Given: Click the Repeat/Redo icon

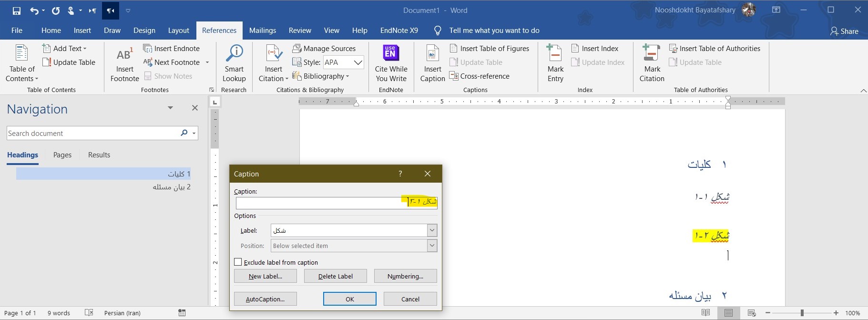Looking at the screenshot, I should tap(56, 10).
